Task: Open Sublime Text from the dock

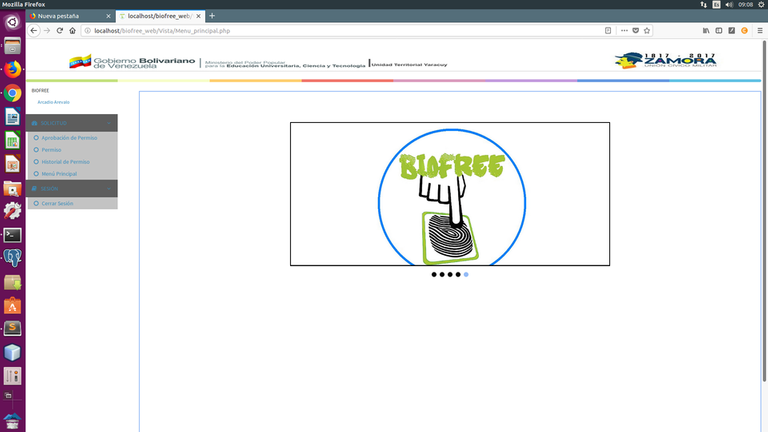Action: pos(12,328)
